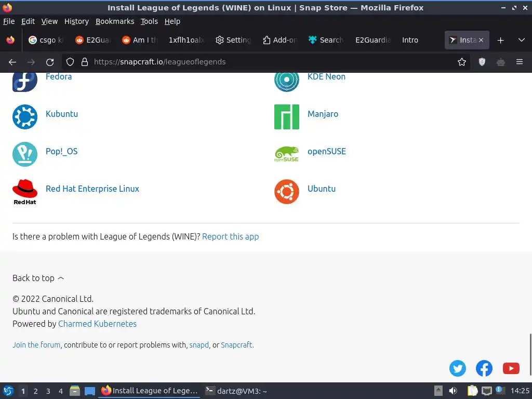Click the Red Hat logo icon
This screenshot has width=532, height=399.
pyautogui.click(x=25, y=192)
